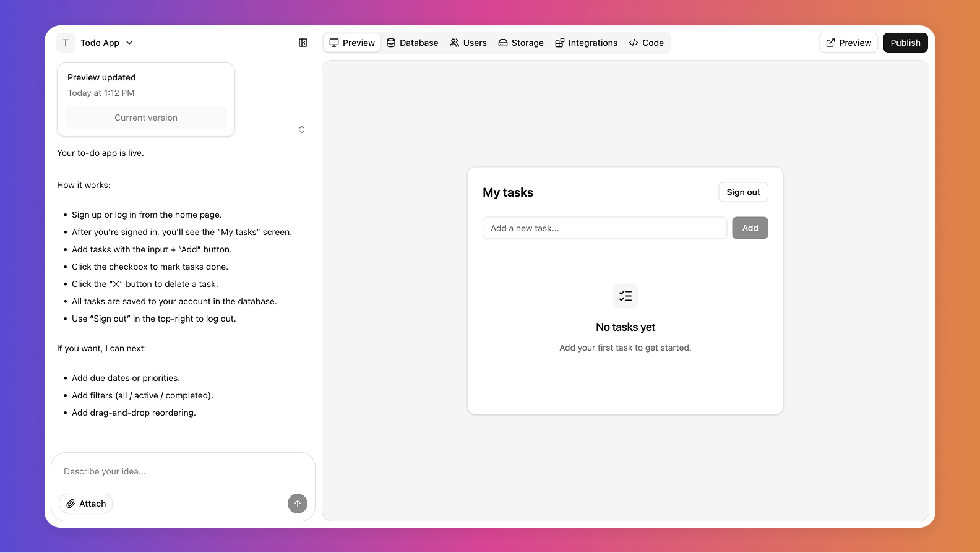Select the Current version button
This screenshot has height=553, width=980.
[x=146, y=118]
